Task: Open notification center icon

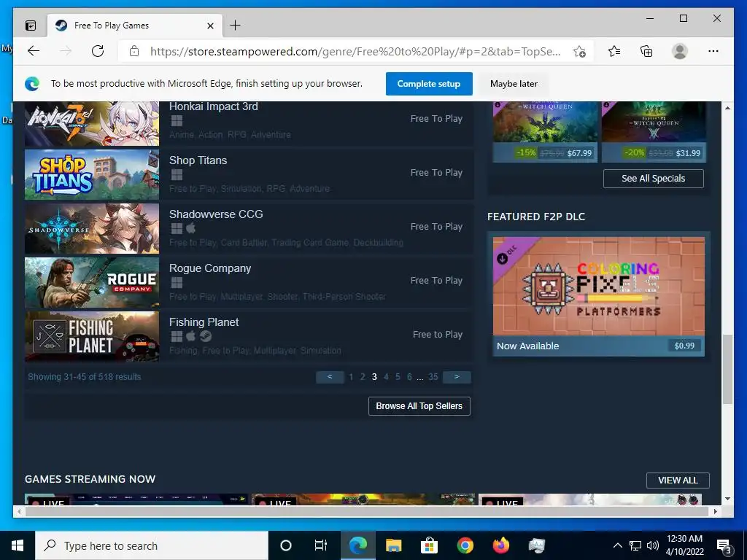Action: [x=724, y=547]
